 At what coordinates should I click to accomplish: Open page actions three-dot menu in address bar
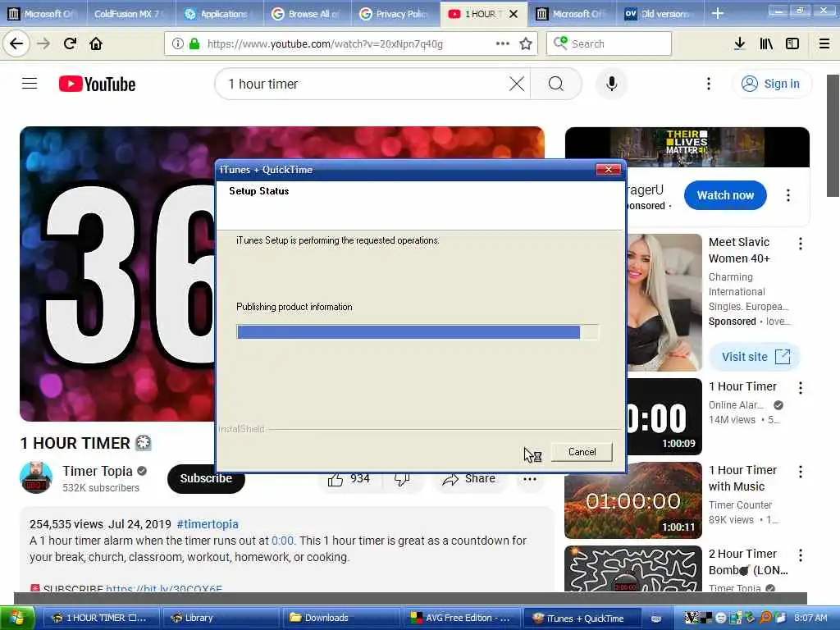point(503,43)
